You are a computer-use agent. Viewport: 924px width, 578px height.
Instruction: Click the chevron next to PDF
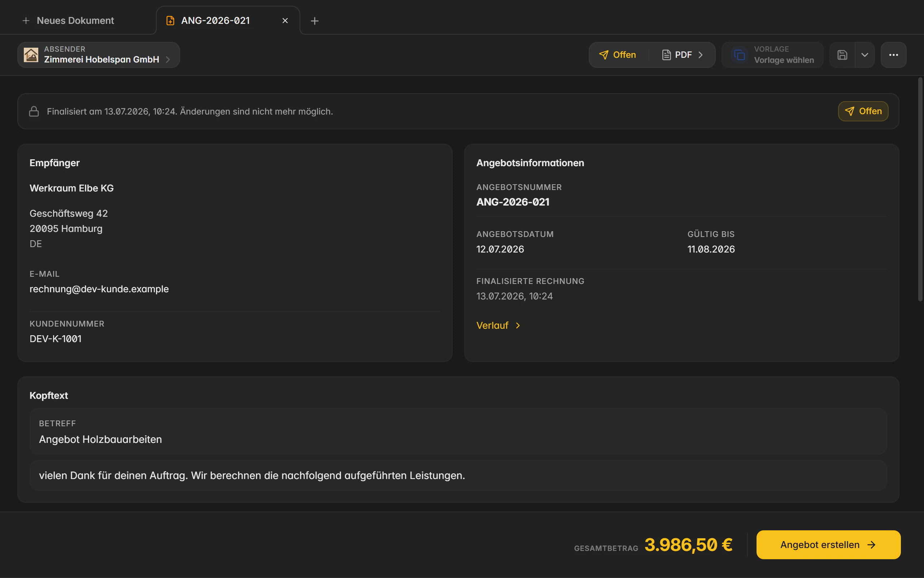point(701,55)
